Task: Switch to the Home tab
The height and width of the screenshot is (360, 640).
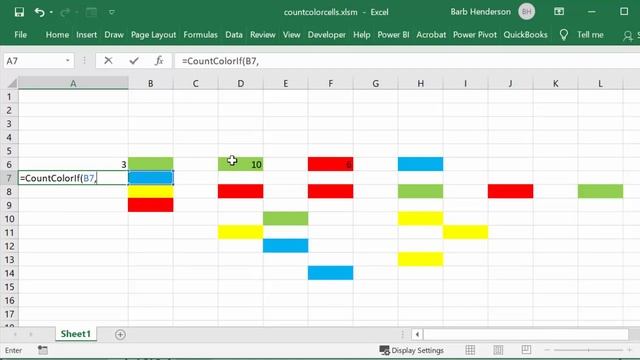Action: click(57, 35)
